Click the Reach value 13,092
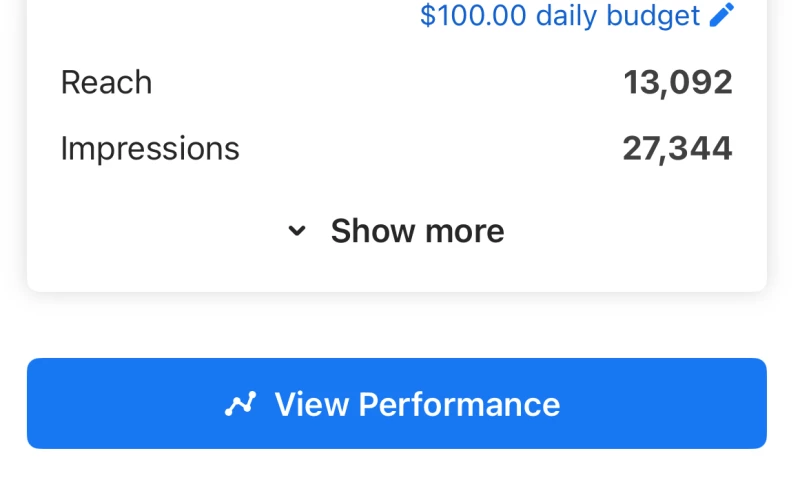 pyautogui.click(x=678, y=82)
